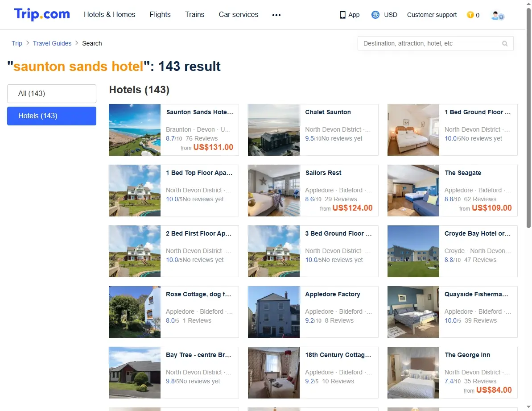Click Rose Cottage garden thumbnail
The height and width of the screenshot is (411, 532).
(x=135, y=312)
